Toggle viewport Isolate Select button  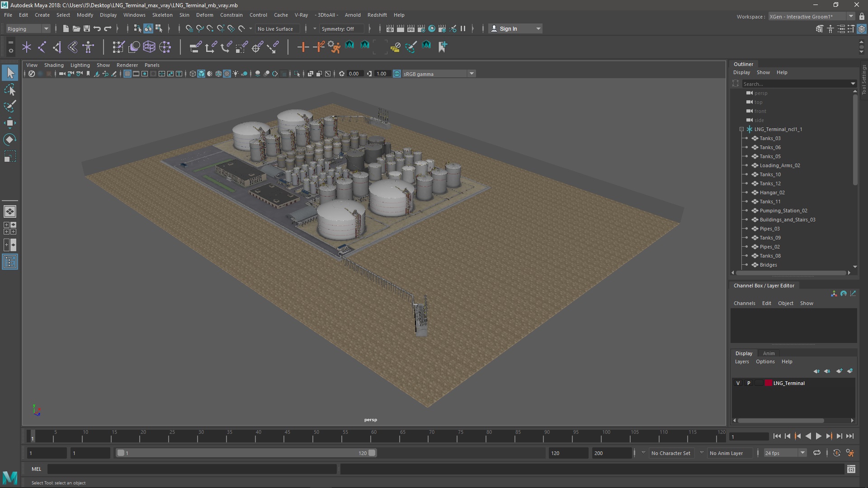pyautogui.click(x=297, y=74)
